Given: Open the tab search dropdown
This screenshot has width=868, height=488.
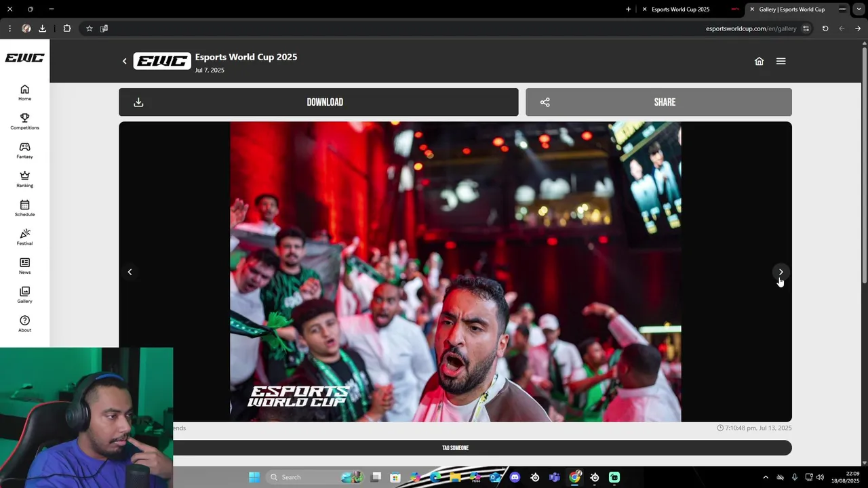Looking at the screenshot, I should pos(859,9).
